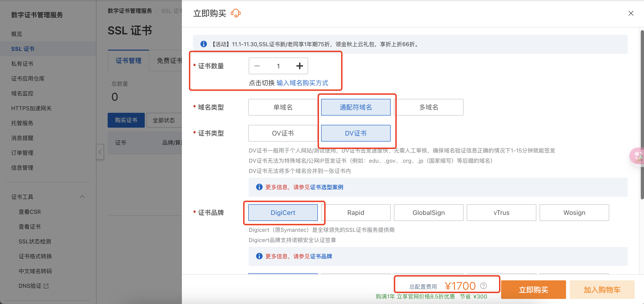Click the translation floating widget icon
The width and height of the screenshot is (644, 304).
click(638, 156)
